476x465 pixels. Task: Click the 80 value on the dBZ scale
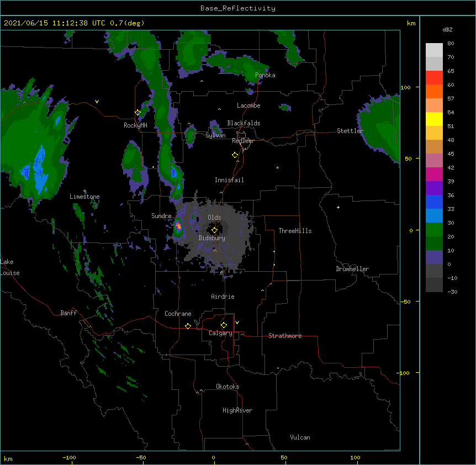click(x=451, y=44)
